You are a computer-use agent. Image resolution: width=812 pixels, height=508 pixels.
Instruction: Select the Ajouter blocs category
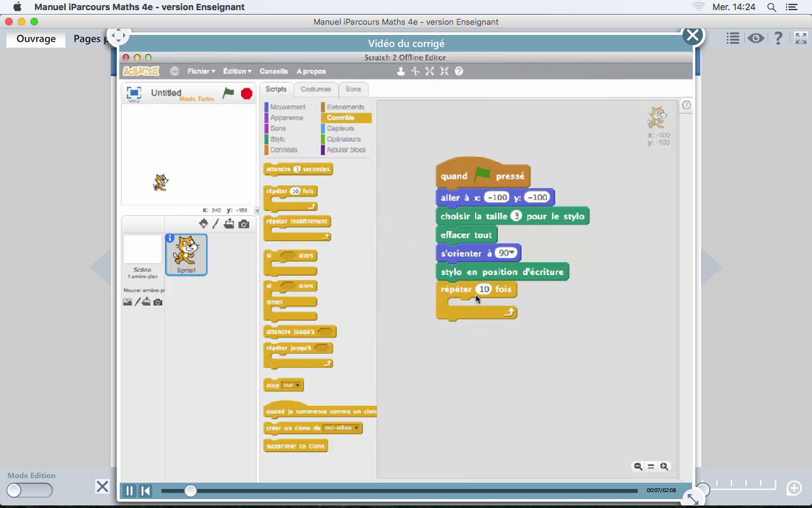point(346,150)
